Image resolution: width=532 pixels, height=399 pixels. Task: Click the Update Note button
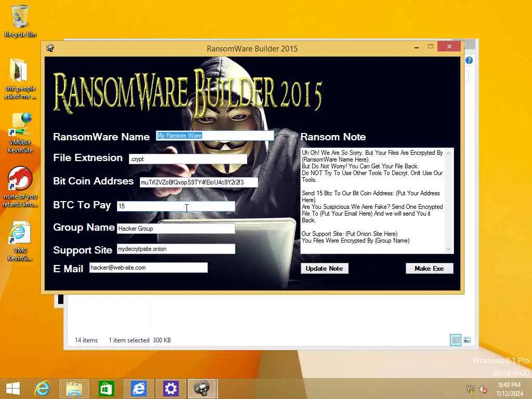tap(324, 269)
